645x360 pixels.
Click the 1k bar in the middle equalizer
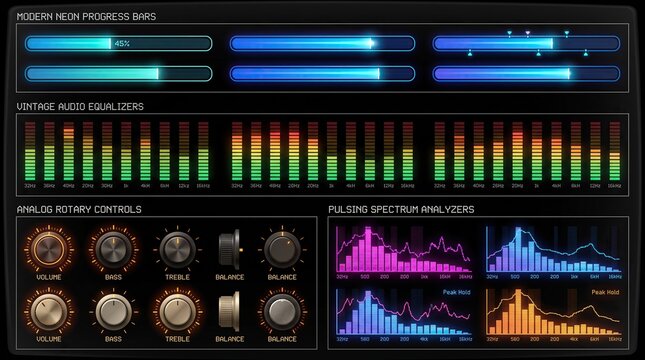click(x=332, y=151)
